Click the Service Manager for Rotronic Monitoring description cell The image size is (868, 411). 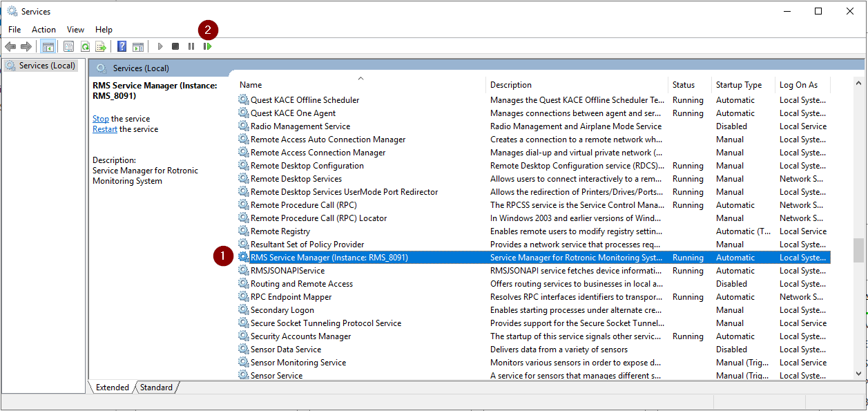click(x=577, y=258)
